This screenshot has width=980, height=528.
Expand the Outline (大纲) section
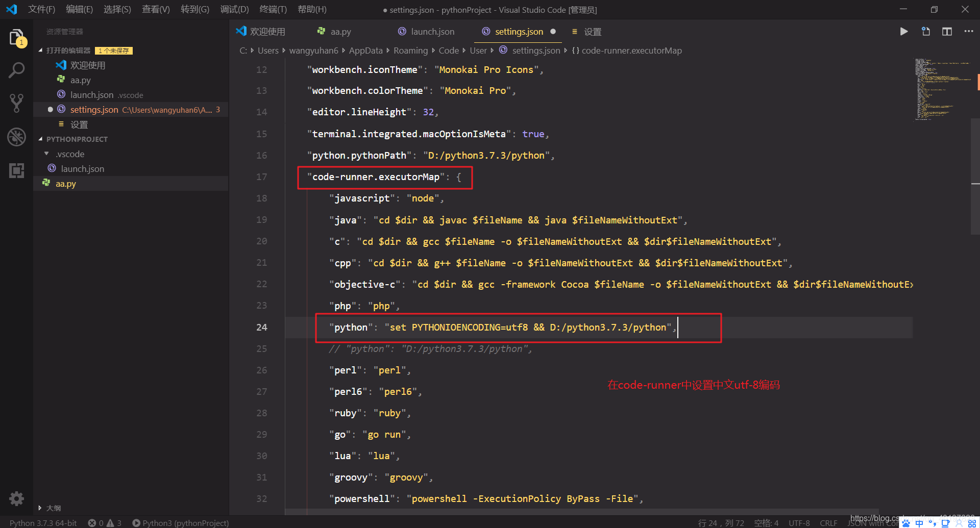[40, 508]
